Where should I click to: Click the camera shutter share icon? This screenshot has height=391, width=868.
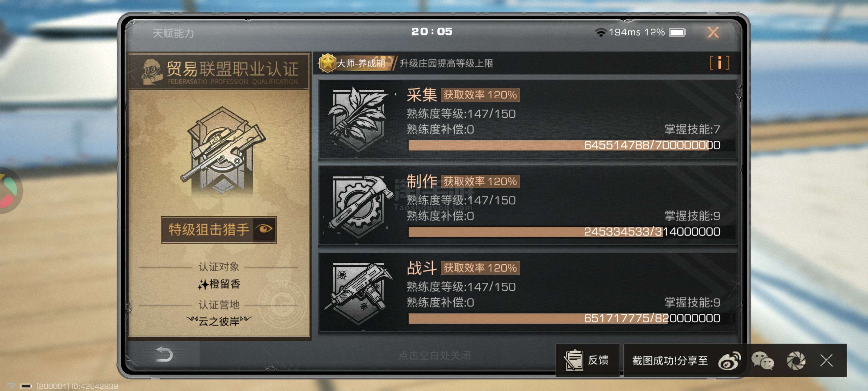tap(796, 361)
